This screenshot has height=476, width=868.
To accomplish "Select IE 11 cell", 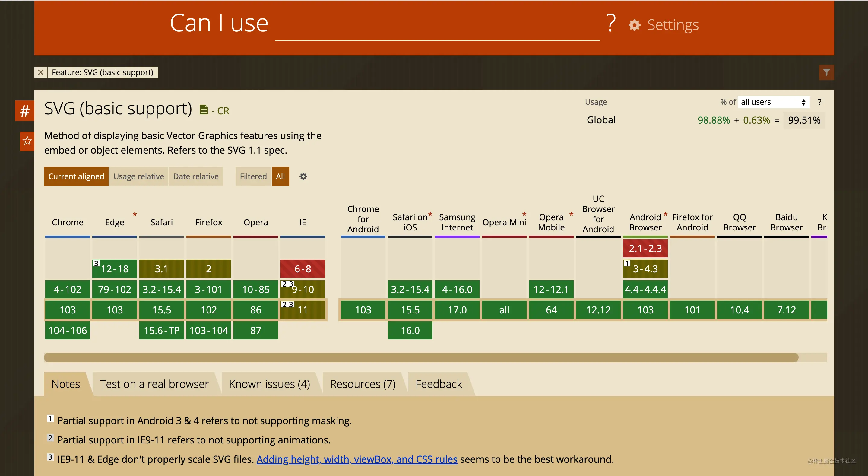I will 303,310.
